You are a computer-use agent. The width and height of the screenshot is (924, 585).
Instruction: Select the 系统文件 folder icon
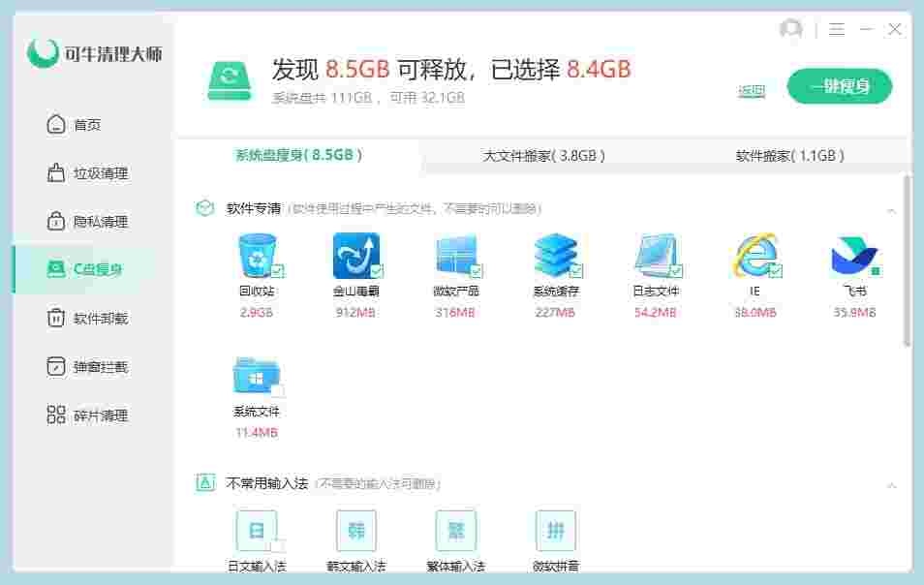pyautogui.click(x=257, y=378)
